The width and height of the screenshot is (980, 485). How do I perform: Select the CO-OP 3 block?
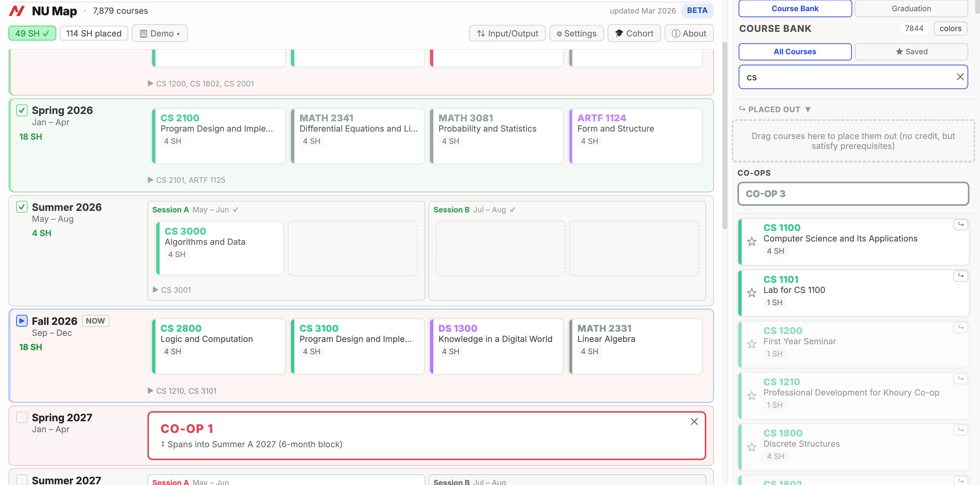[853, 194]
